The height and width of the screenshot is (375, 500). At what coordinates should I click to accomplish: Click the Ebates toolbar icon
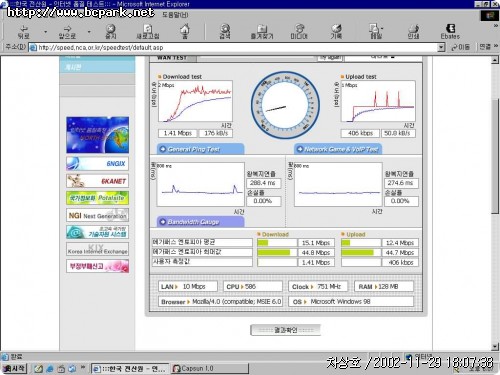point(450,31)
